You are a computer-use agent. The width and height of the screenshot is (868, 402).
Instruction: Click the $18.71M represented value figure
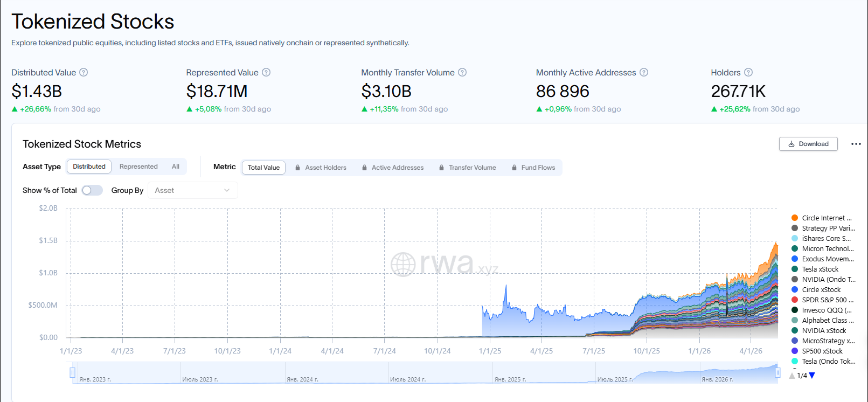tap(217, 92)
